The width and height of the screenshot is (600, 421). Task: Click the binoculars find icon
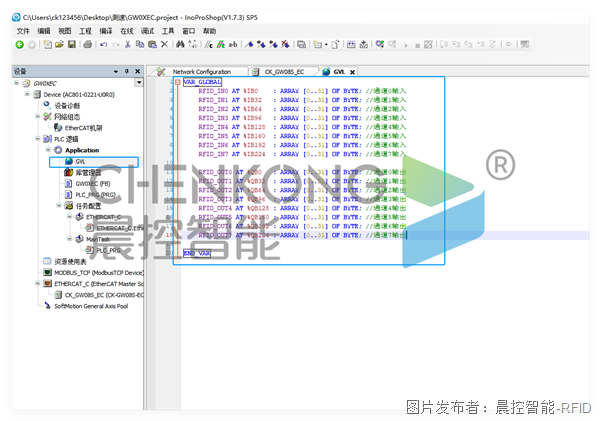(180, 44)
